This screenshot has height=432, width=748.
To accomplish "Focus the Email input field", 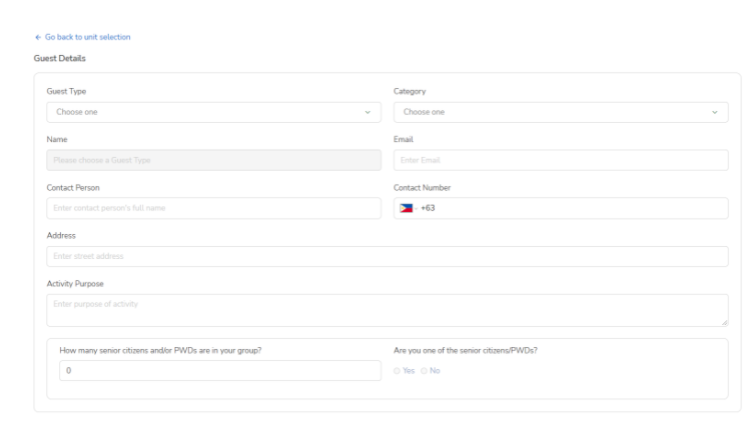I will click(560, 160).
